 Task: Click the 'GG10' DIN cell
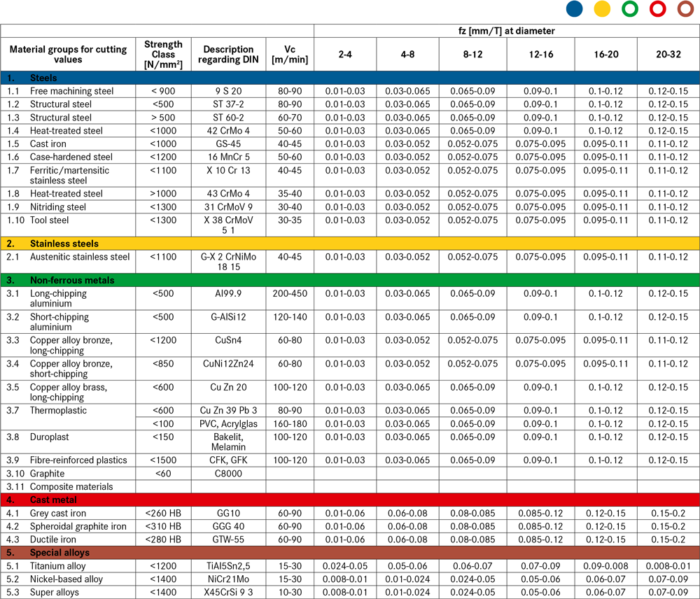coord(229,514)
